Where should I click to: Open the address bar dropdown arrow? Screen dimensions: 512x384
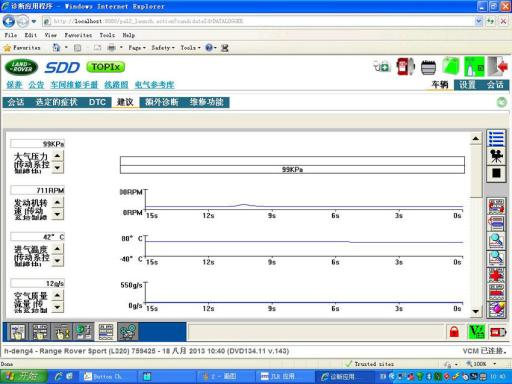coord(478,21)
